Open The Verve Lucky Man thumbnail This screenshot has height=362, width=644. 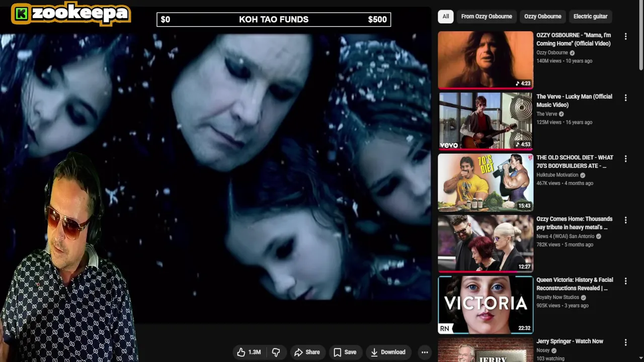pos(486,121)
